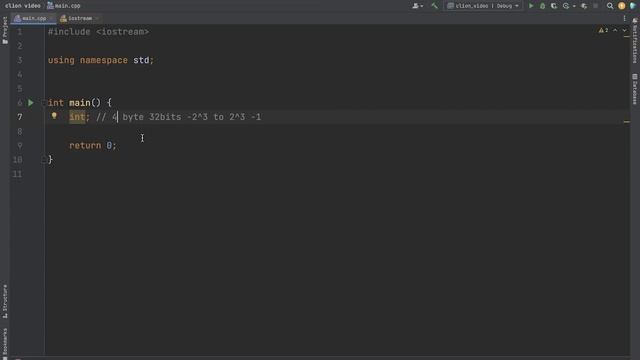Click clion_video breadcrumb in navigation bar

tap(23, 6)
